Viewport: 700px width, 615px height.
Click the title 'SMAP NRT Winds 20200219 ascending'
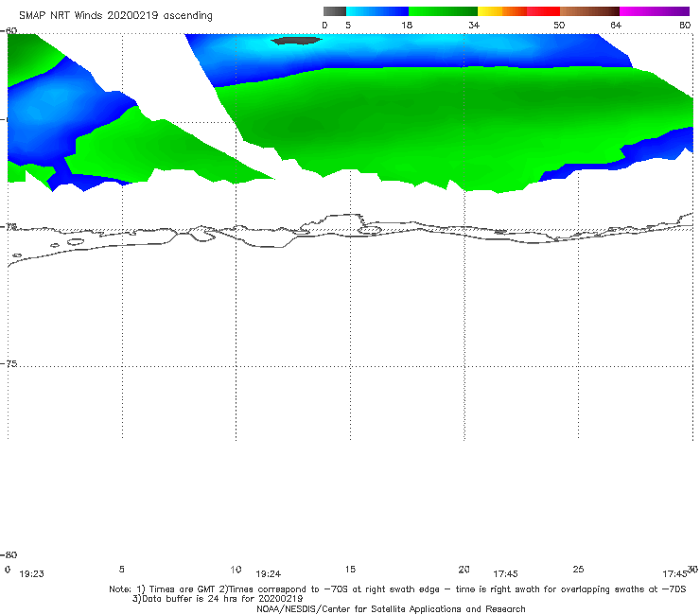[115, 15]
